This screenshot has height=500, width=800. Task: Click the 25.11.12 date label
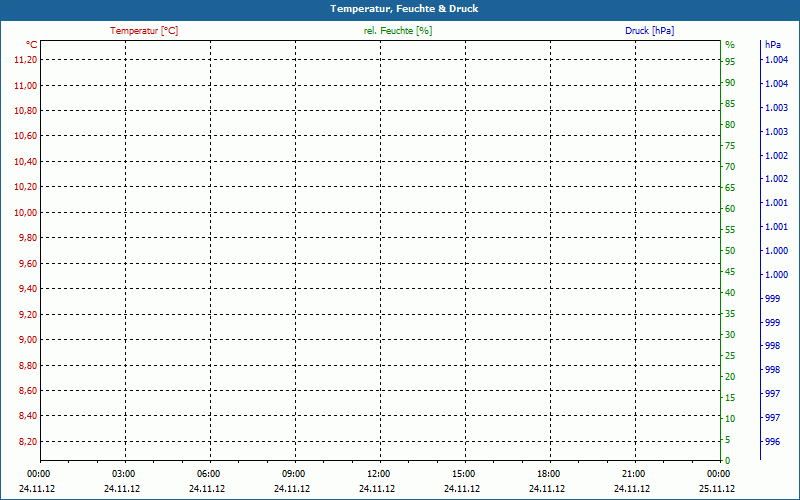717,488
